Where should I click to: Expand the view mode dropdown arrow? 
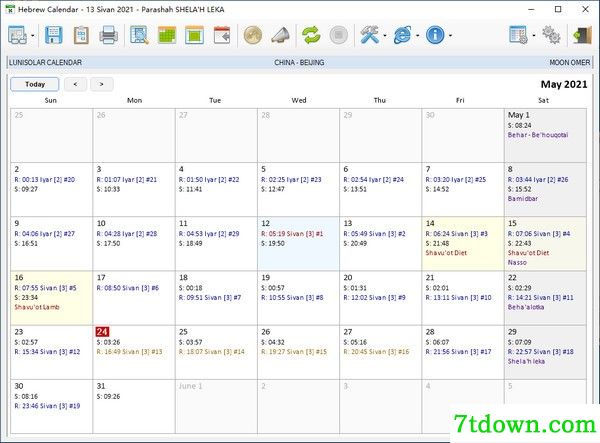(33, 36)
